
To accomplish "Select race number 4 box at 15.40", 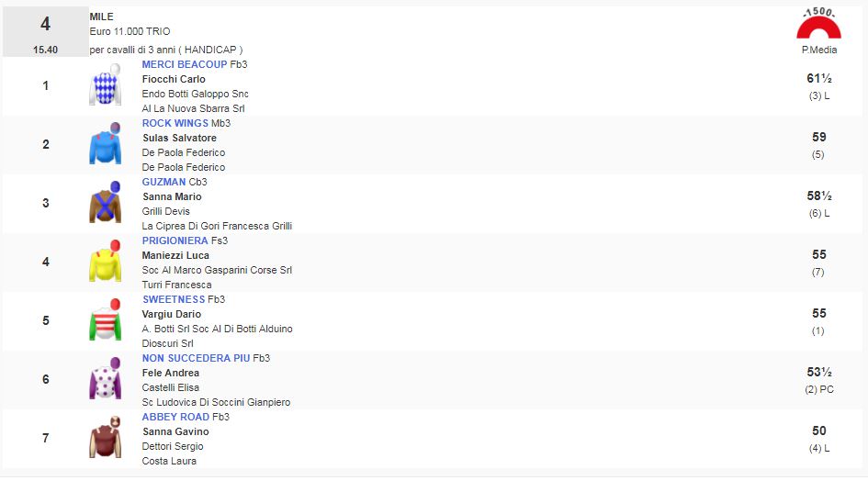I will 45,32.
